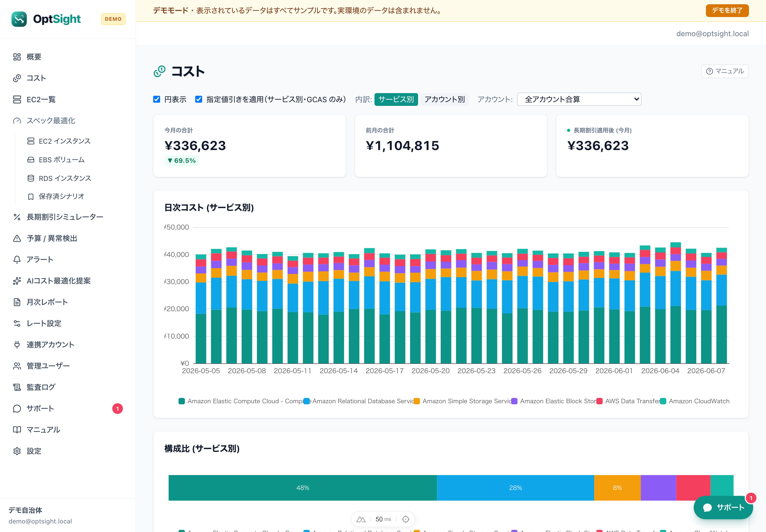Viewport: 766px width, 532px height.
Task: Click the 保存済シナリオ bookmark icon
Action: click(x=31, y=197)
